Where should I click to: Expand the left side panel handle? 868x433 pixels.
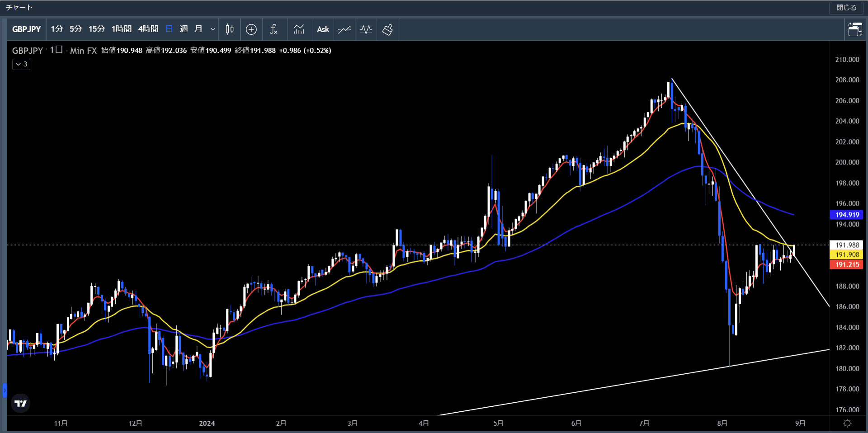pyautogui.click(x=5, y=390)
